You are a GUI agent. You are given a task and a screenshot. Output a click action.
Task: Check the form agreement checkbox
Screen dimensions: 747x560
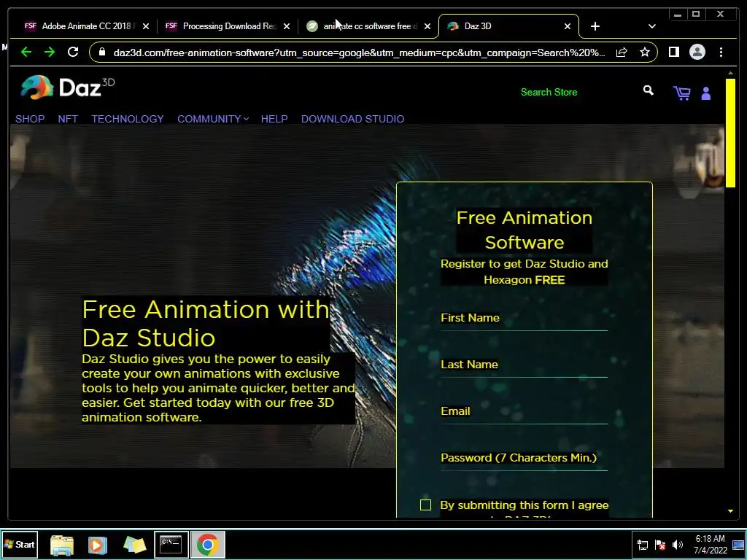(x=425, y=505)
